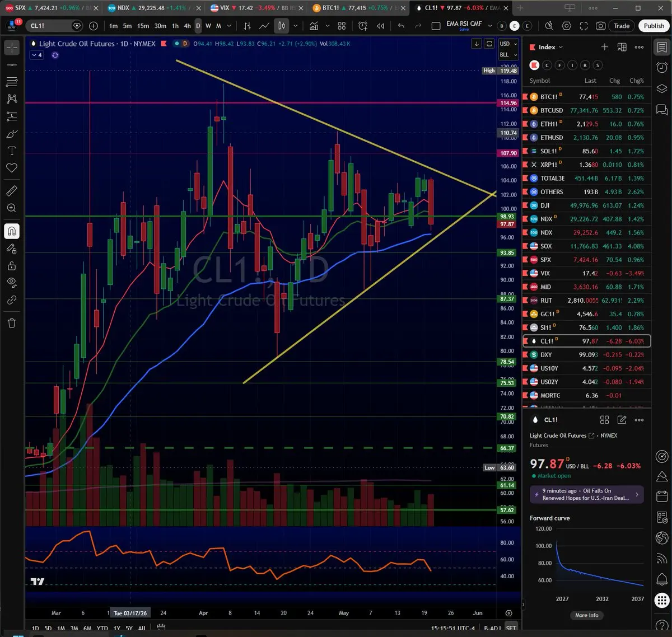Expand the collapsed indicators legend
The height and width of the screenshot is (637, 672).
36,55
